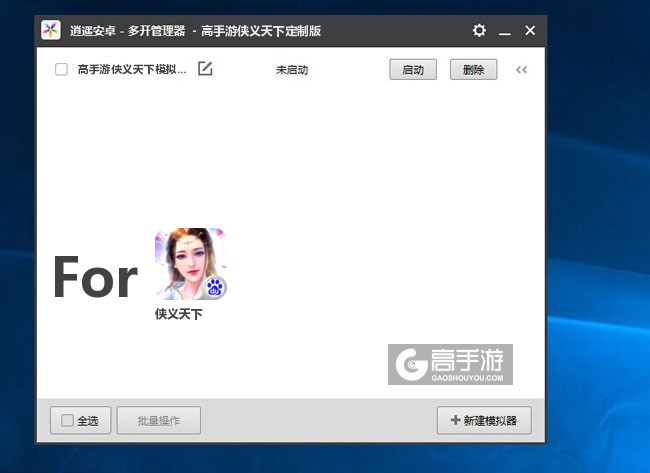Close the 多开管理器 window
Viewport: 650px width, 473px height.
click(x=530, y=30)
